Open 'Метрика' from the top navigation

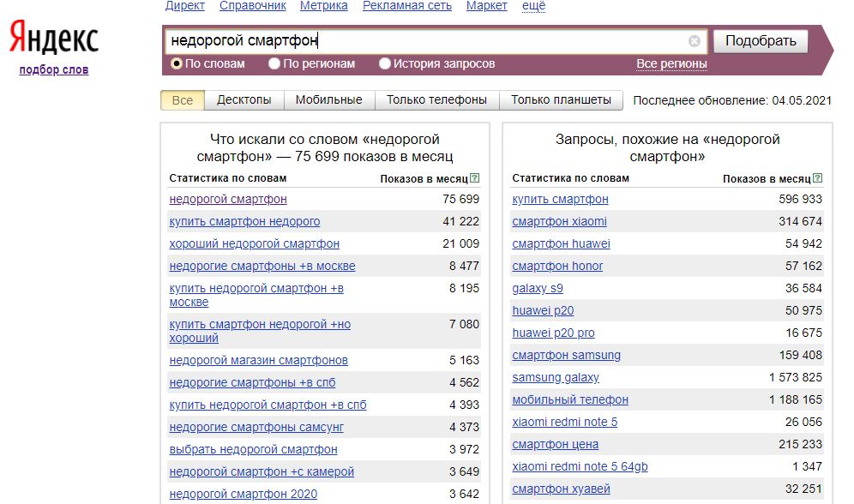[x=324, y=6]
